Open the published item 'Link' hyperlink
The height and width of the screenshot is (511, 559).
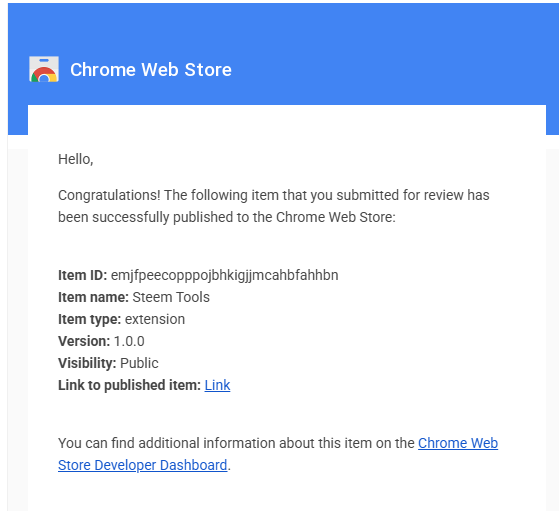217,385
